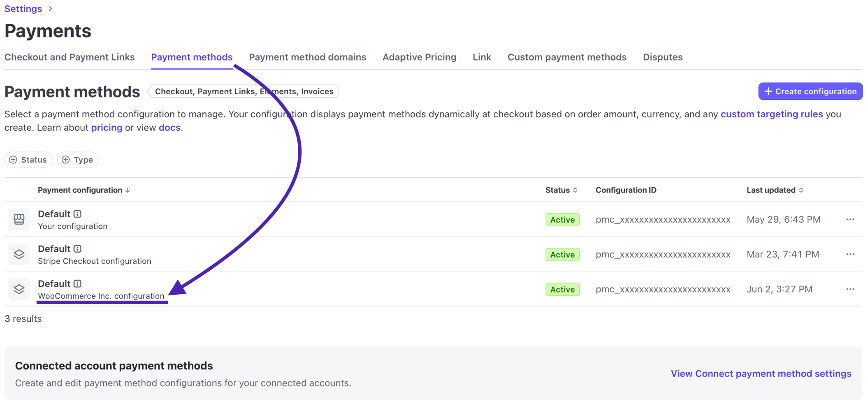Click the storefront icon on Your configuration row
Viewport: 868px width, 407px height.
coord(19,219)
